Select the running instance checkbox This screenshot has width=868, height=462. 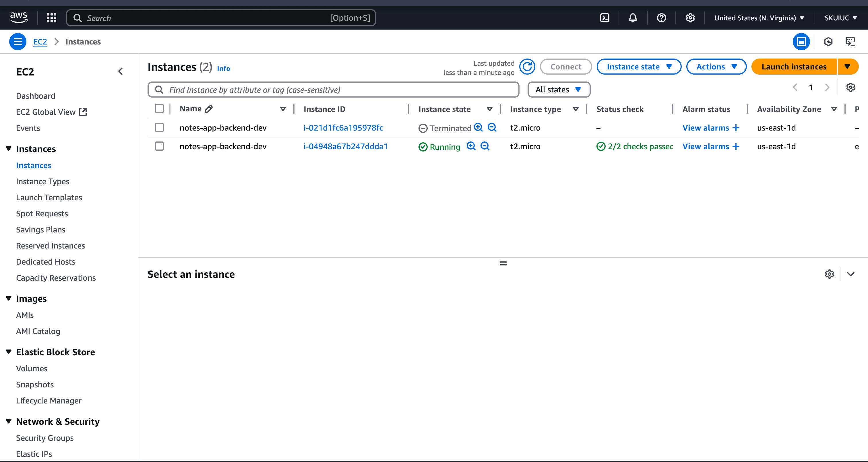point(159,146)
